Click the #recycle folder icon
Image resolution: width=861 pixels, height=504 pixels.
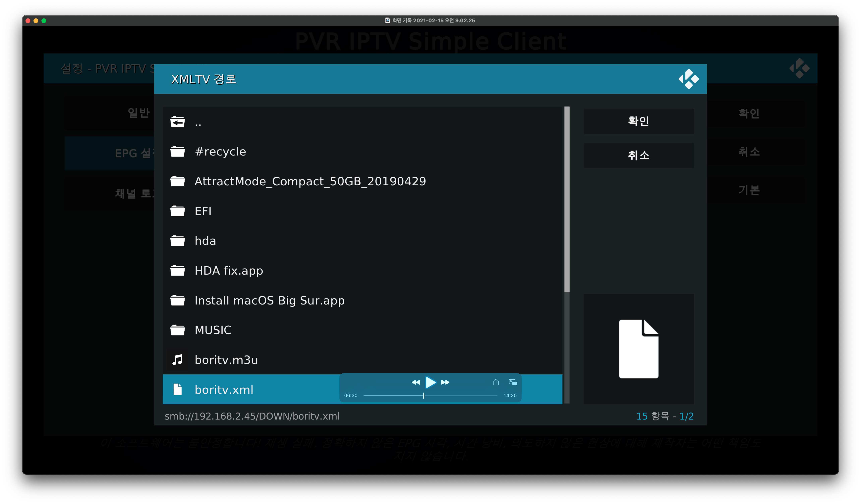coord(177,151)
